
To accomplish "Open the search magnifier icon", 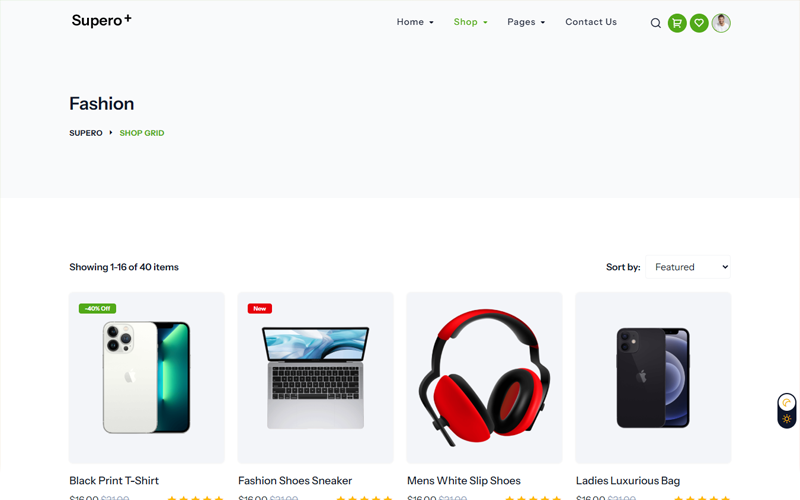I will (656, 23).
